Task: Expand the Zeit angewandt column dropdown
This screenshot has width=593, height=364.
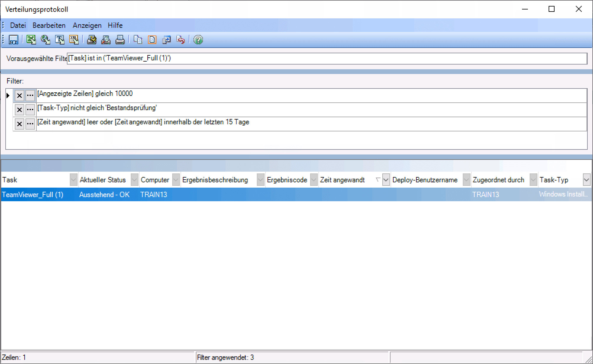Action: tap(386, 180)
